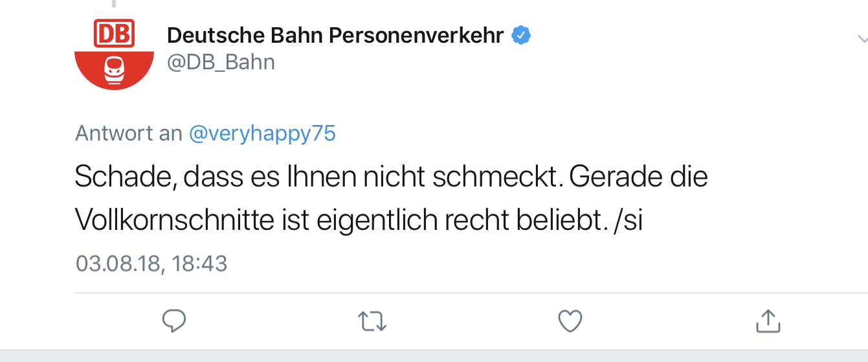Open the tweet options chevron menu
Viewport: 868px width, 362px height.
pyautogui.click(x=861, y=40)
